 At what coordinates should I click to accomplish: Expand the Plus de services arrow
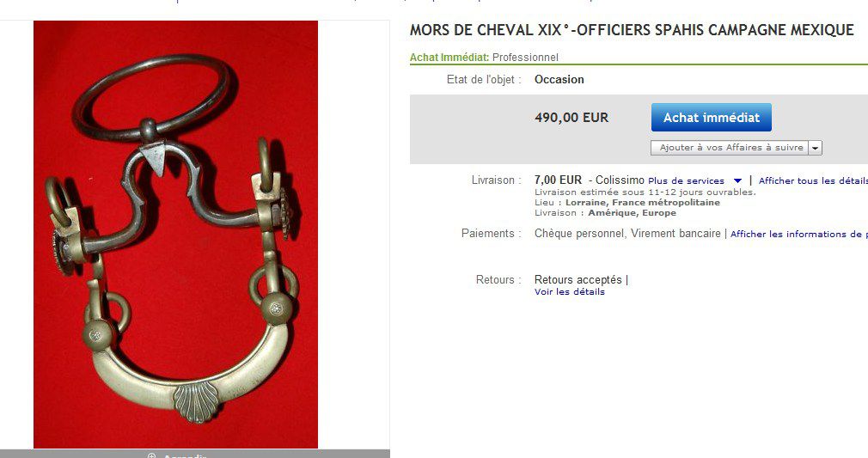click(737, 180)
